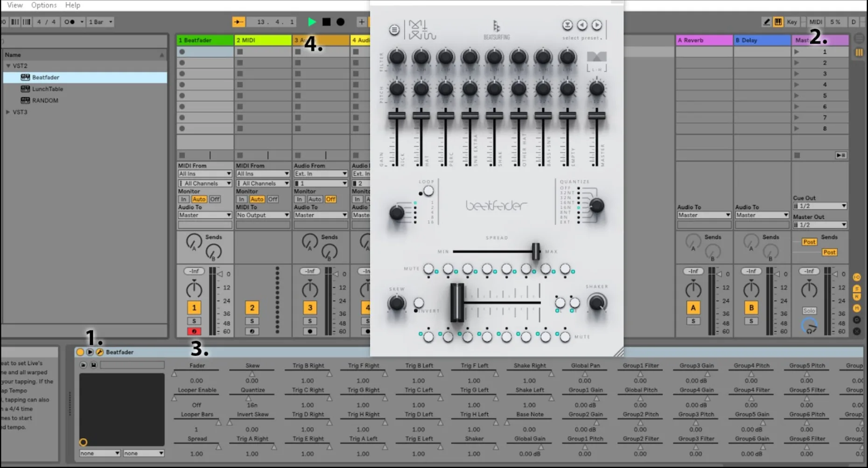Image resolution: width=868 pixels, height=468 pixels.
Task: Arm the transport Record button
Action: pos(341,22)
